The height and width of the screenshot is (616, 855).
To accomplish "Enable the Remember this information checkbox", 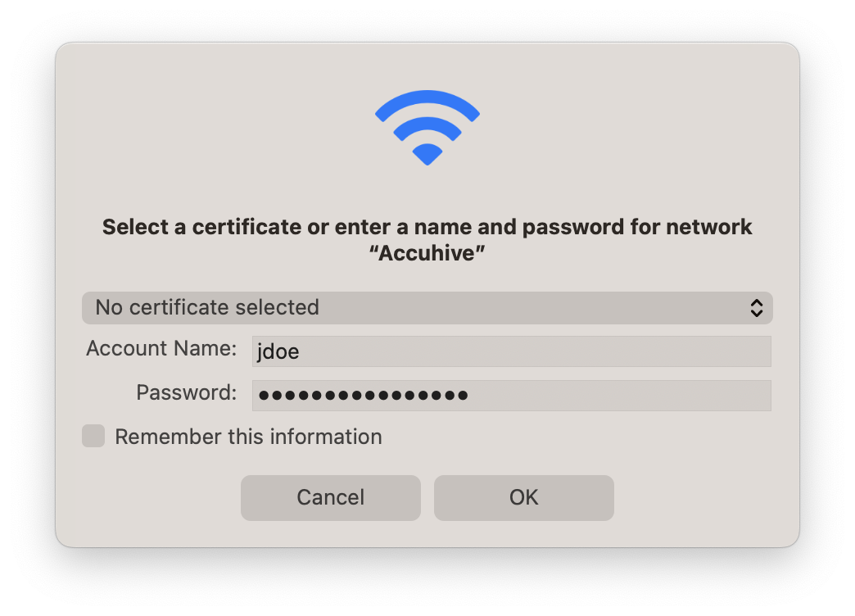I will point(93,436).
